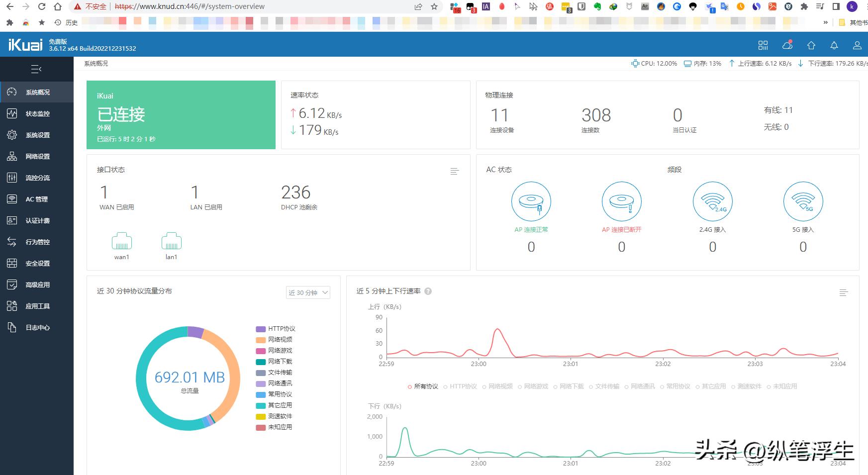Click the home icon in header

[811, 45]
